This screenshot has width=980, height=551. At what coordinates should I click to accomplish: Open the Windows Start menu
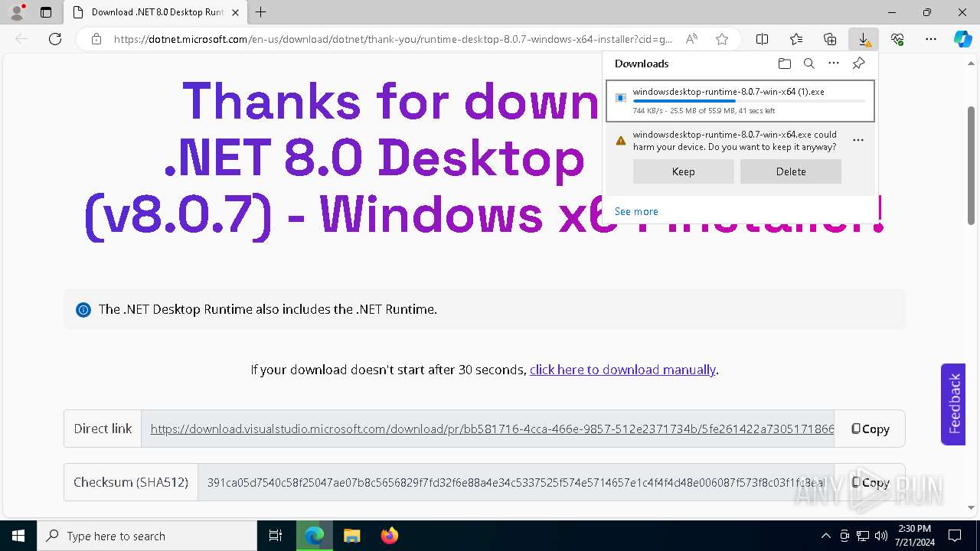[18, 536]
